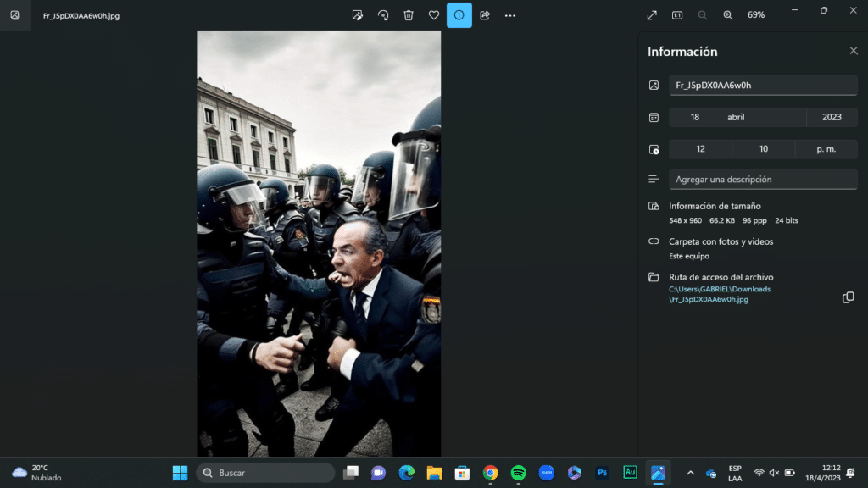Click the "Agregar una descripción" field
Viewport: 868px width, 488px height.
(763, 180)
